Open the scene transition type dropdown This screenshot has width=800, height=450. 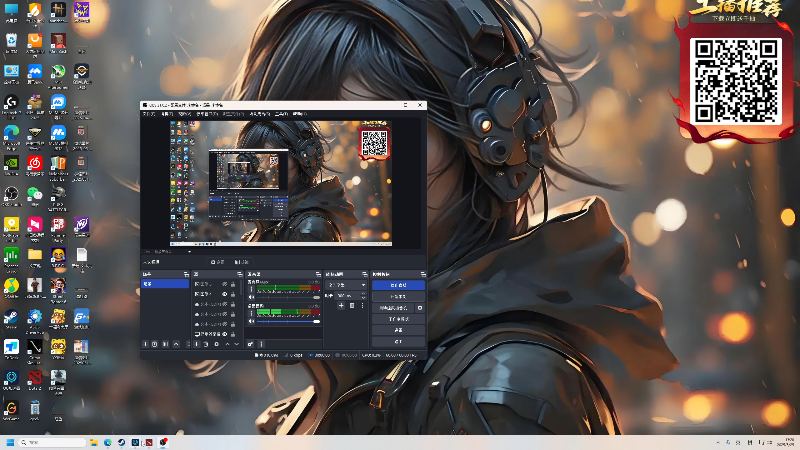pos(346,285)
